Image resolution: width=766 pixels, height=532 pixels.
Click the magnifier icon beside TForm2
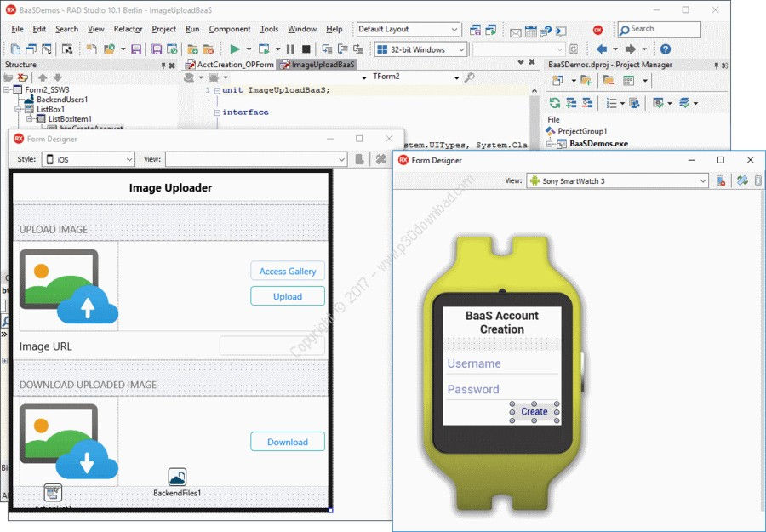470,77
